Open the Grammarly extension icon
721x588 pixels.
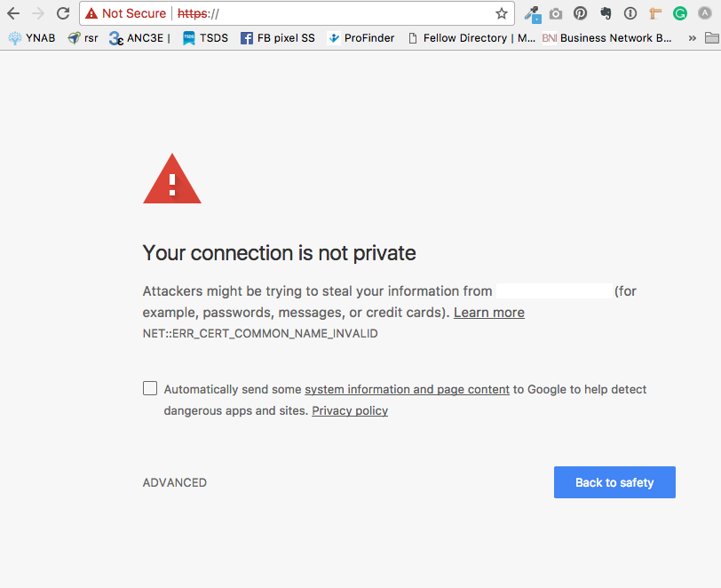[x=679, y=13]
